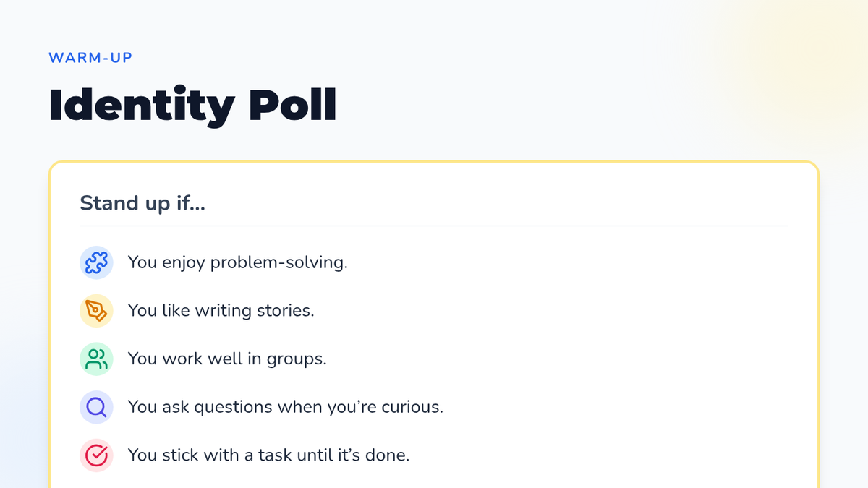Viewport: 868px width, 488px height.
Task: Select the text 'You enjoy problem-solving.'
Action: (237, 262)
